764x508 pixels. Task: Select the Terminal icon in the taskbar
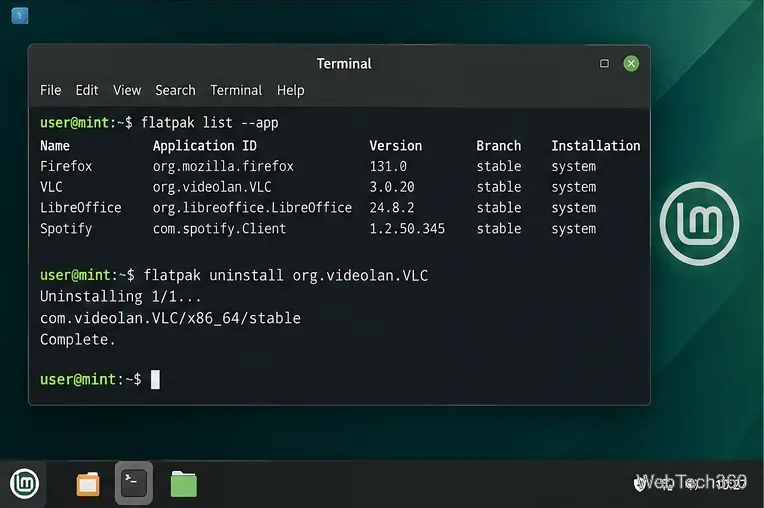pyautogui.click(x=134, y=484)
